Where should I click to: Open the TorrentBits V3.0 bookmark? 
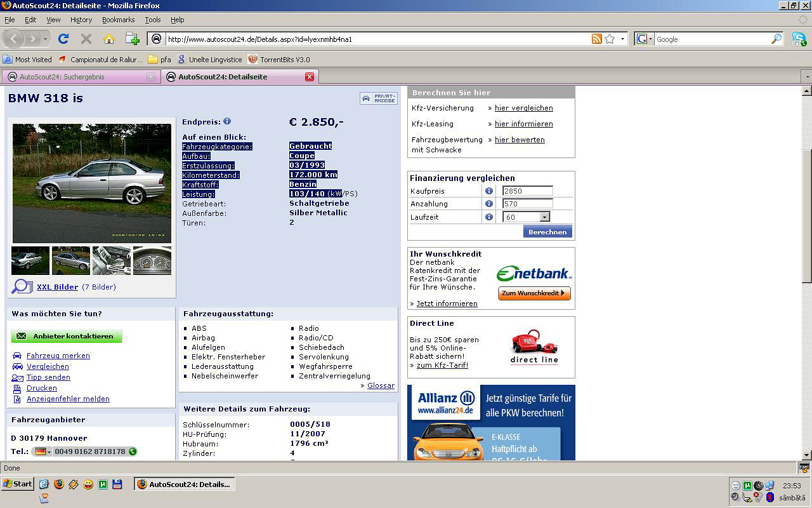[x=279, y=59]
